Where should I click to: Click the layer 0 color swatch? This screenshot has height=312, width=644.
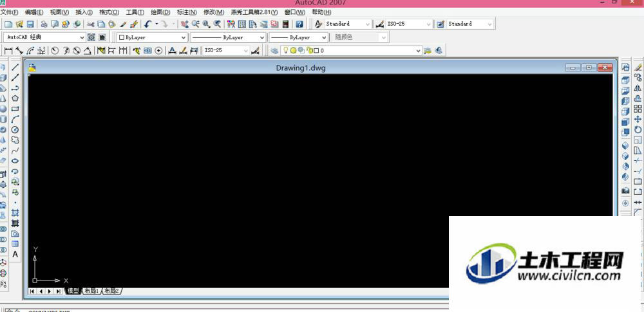point(316,50)
